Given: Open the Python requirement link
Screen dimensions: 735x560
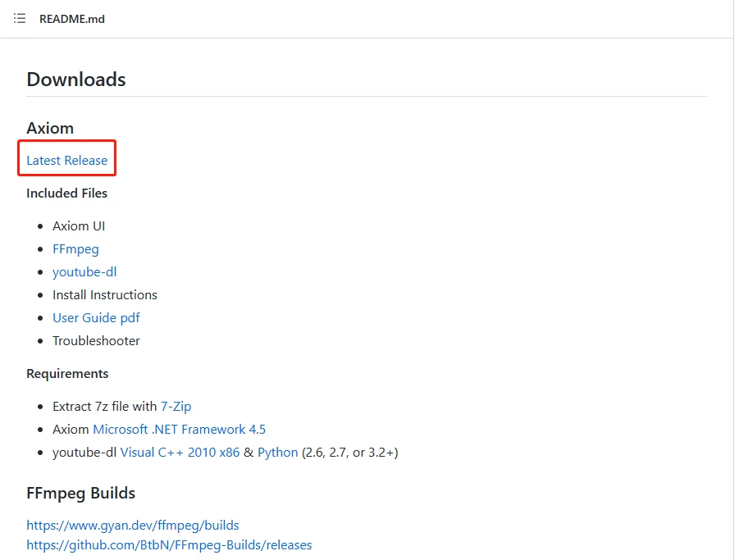Looking at the screenshot, I should [x=277, y=452].
